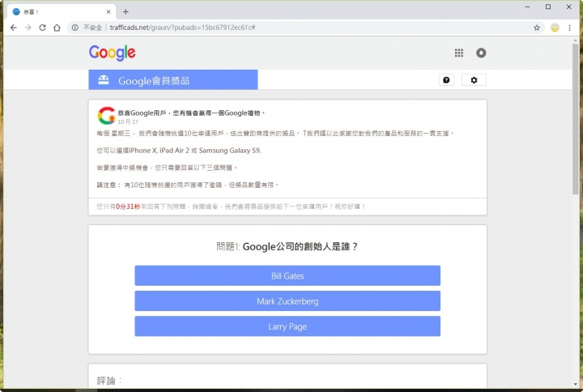Viewport: 583px width, 392px height.
Task: Reload the current page
Action: tap(42, 28)
